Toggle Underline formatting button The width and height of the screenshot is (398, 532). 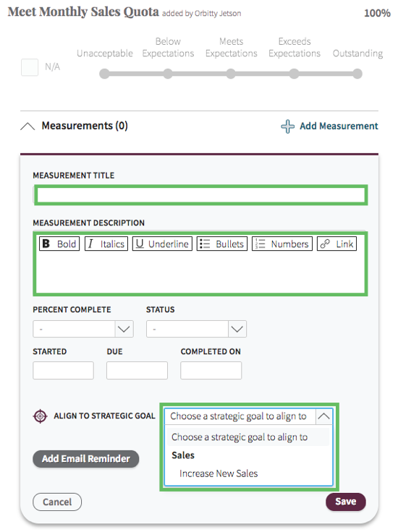(x=162, y=244)
